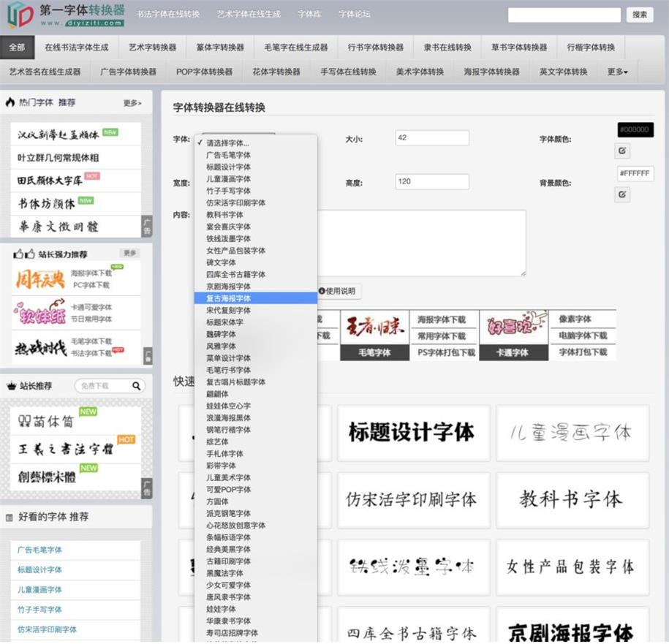Click 卡通字体 label under cartoon banner

(513, 353)
